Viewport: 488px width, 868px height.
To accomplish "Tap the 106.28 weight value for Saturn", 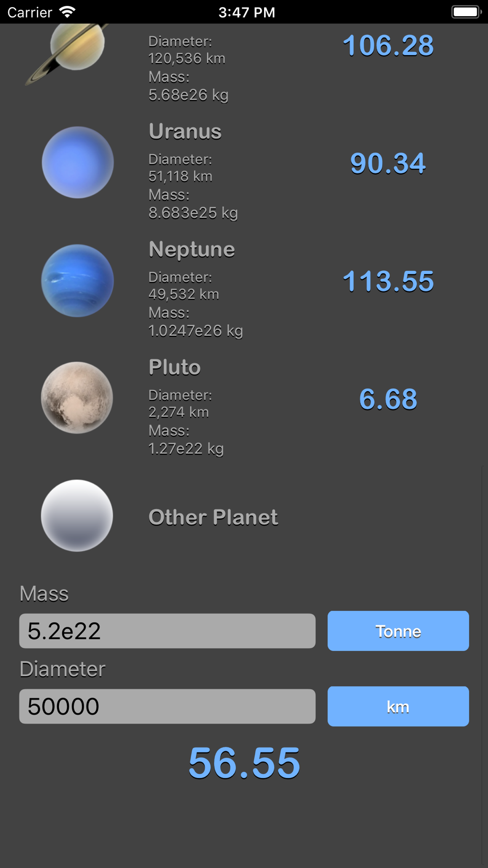I will pyautogui.click(x=388, y=45).
